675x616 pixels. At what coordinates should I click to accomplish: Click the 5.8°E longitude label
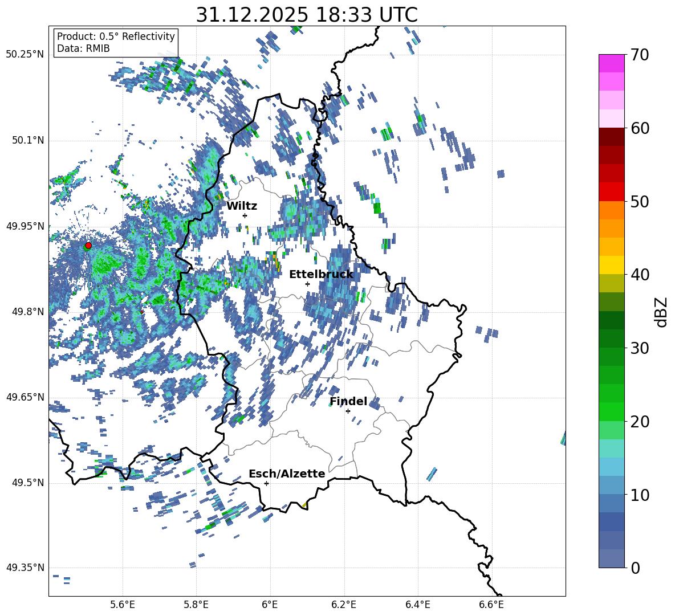[196, 605]
